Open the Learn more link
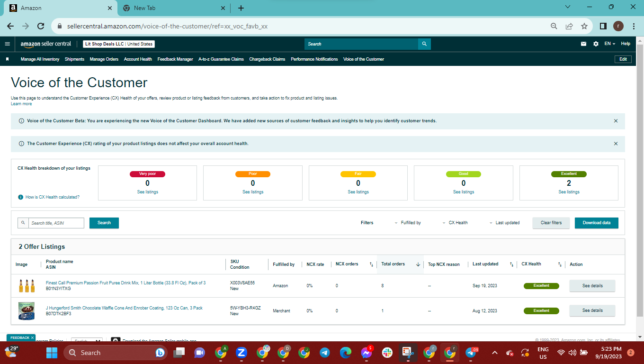The image size is (644, 364). [x=21, y=104]
